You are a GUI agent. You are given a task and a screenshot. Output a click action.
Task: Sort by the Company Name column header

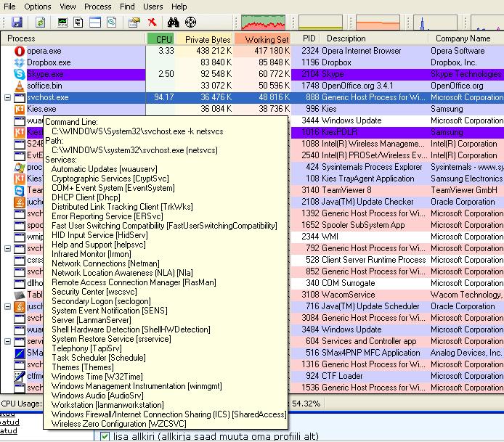(466, 38)
